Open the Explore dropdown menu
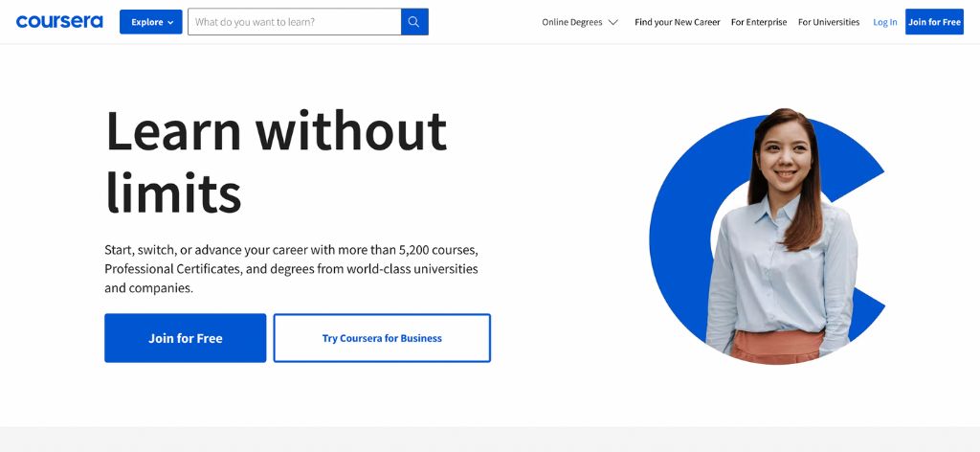980x452 pixels. pyautogui.click(x=150, y=22)
